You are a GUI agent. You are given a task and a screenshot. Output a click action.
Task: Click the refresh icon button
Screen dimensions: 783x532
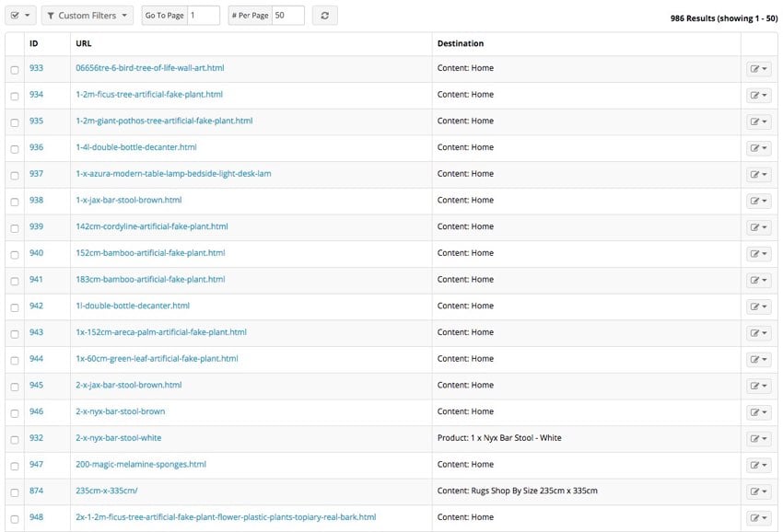[x=324, y=16]
